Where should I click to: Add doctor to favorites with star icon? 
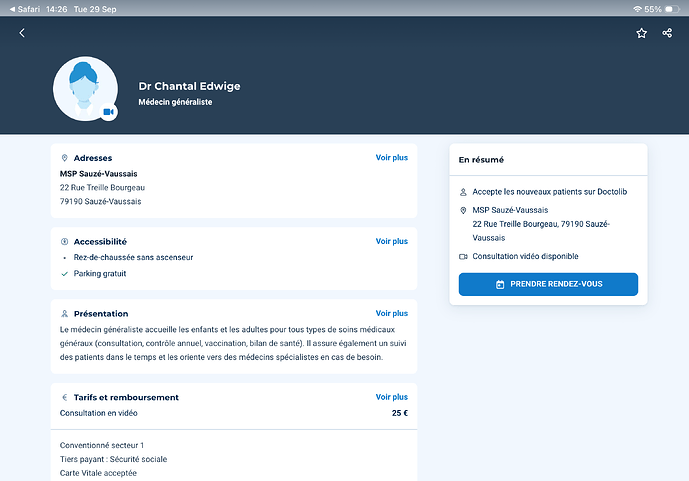pyautogui.click(x=642, y=33)
